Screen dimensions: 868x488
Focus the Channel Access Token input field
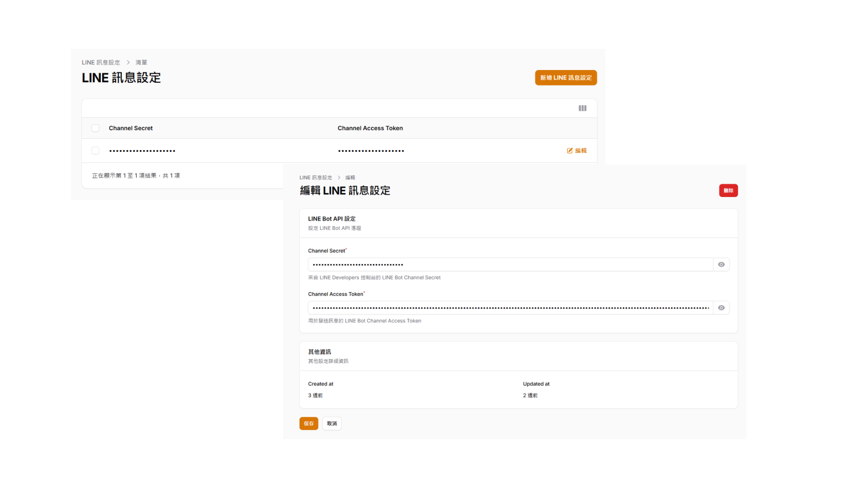(510, 308)
